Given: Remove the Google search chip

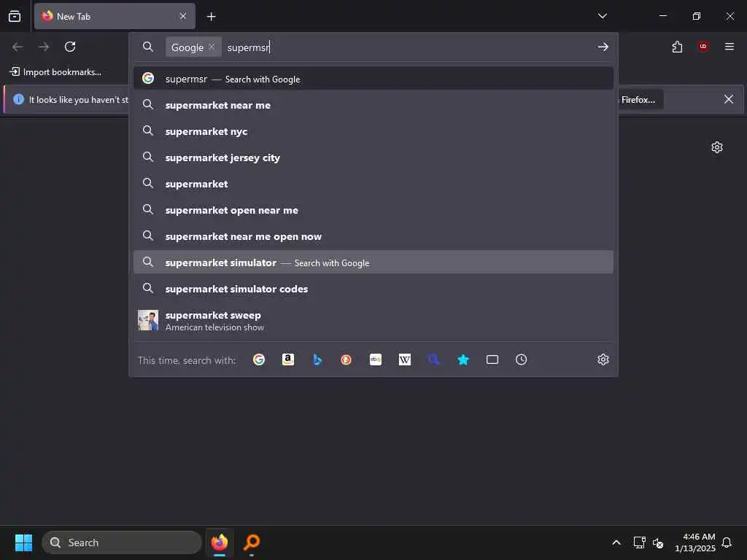Looking at the screenshot, I should [212, 47].
